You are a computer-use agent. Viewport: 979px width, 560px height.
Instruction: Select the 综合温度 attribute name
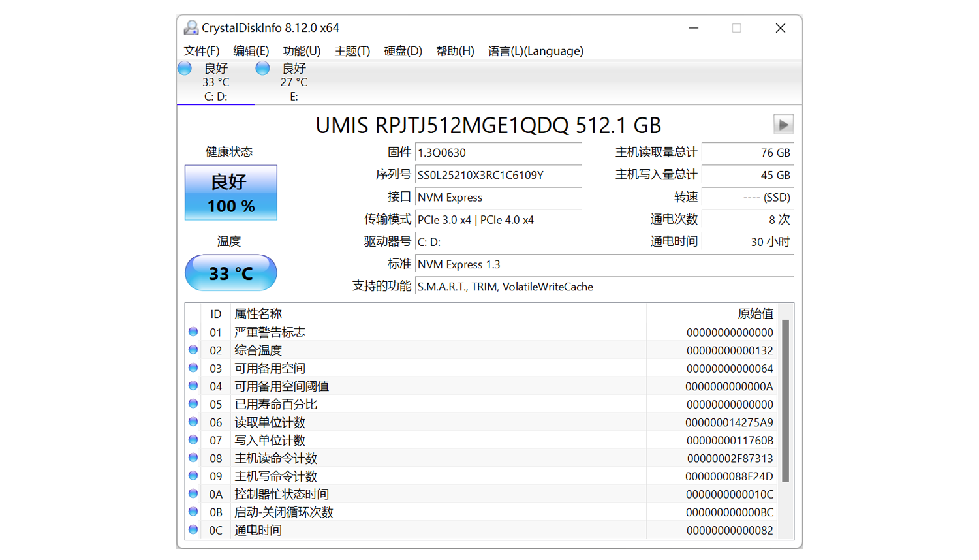[x=258, y=350]
